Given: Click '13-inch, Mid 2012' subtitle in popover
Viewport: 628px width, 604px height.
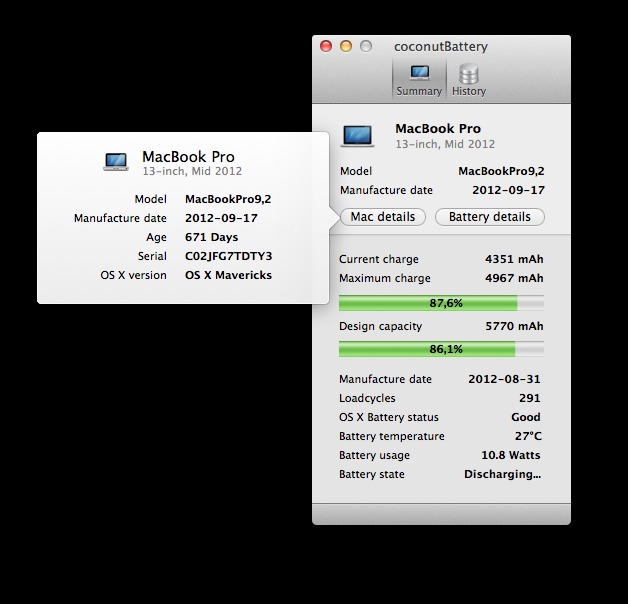Looking at the screenshot, I should click(x=192, y=171).
